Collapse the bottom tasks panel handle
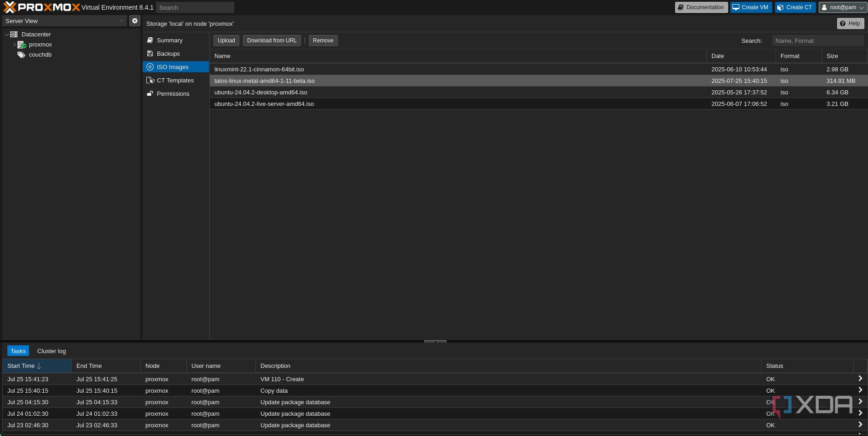Viewport: 868px width, 436px height. [x=435, y=342]
